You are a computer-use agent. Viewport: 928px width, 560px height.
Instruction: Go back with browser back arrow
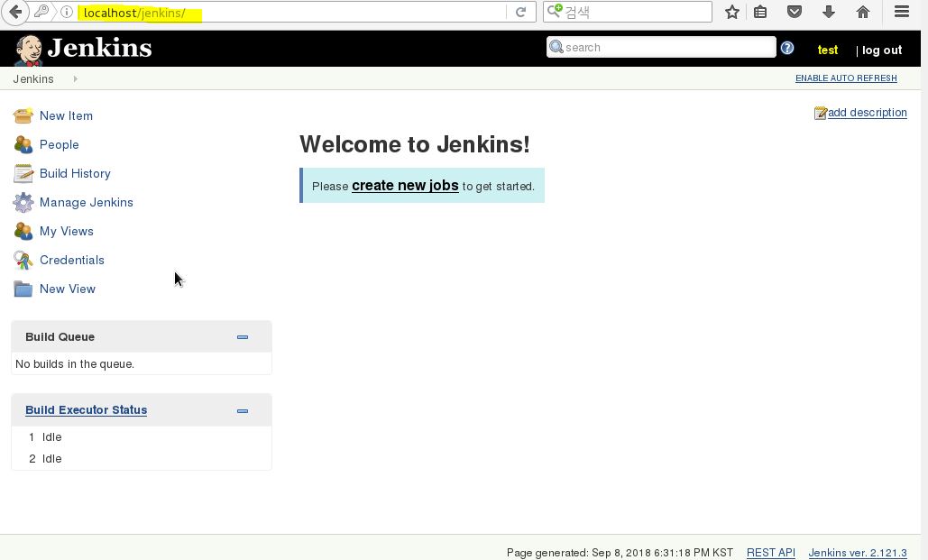16,12
